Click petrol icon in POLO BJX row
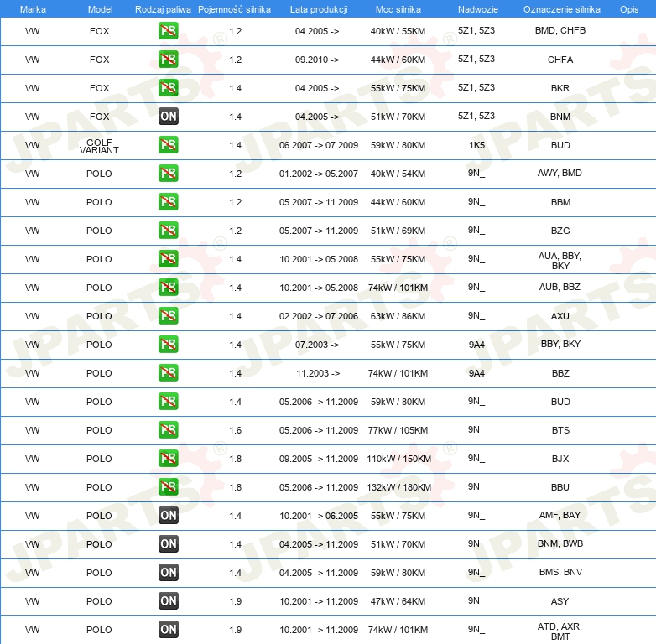The height and width of the screenshot is (644, 656). [168, 459]
